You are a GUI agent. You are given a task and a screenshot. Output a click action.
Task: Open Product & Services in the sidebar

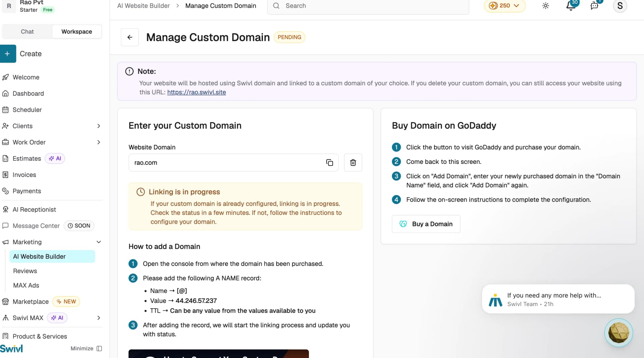(40, 337)
